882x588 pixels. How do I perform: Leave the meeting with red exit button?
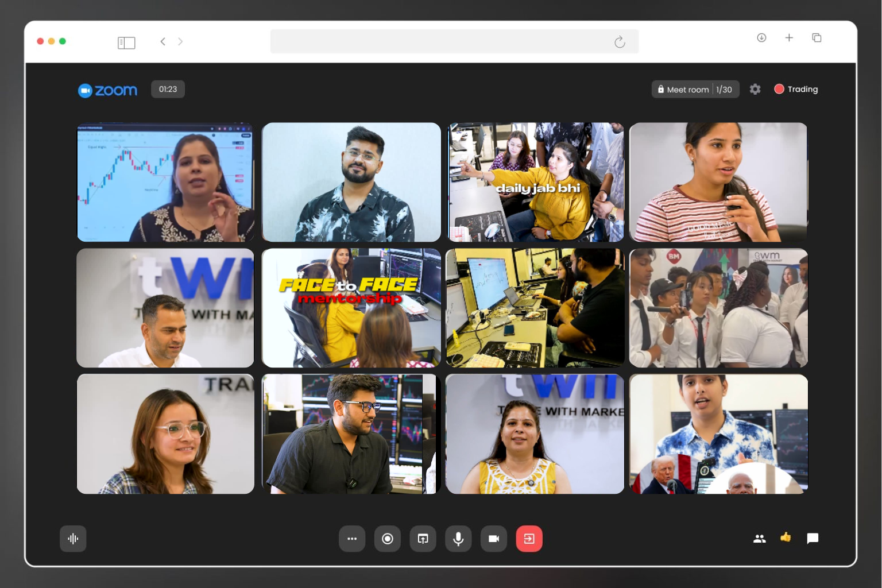(x=529, y=539)
